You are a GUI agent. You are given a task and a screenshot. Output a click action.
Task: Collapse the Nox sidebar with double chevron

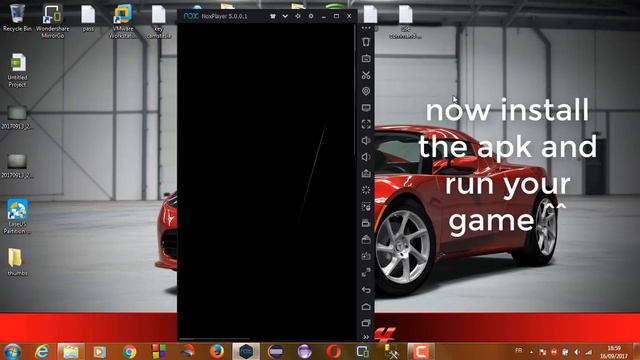pos(366,337)
